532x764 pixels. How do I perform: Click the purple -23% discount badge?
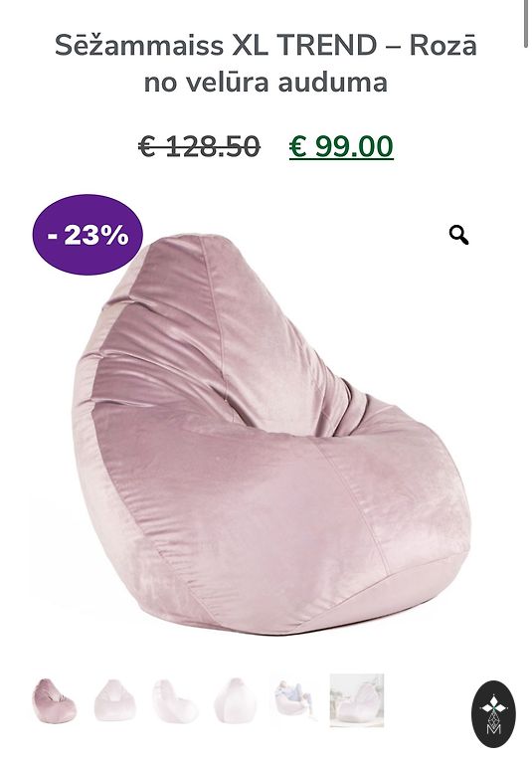click(x=88, y=235)
